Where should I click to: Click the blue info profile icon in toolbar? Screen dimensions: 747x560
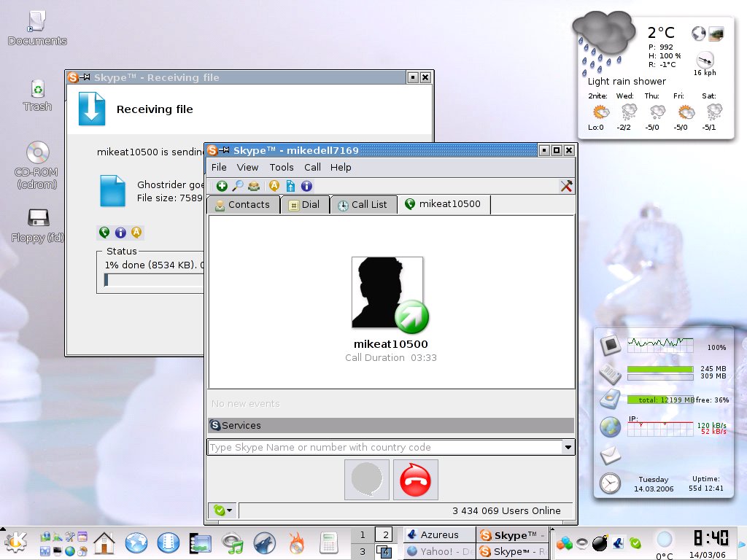306,186
